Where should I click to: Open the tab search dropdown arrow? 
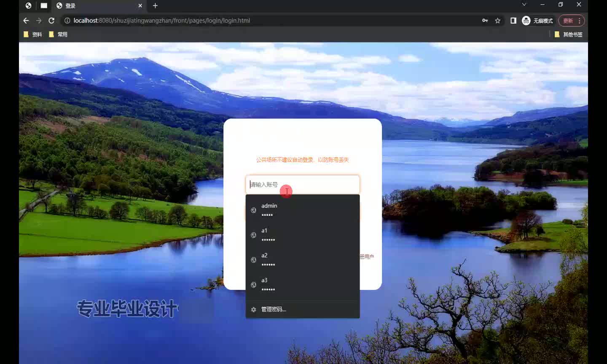pos(524,5)
